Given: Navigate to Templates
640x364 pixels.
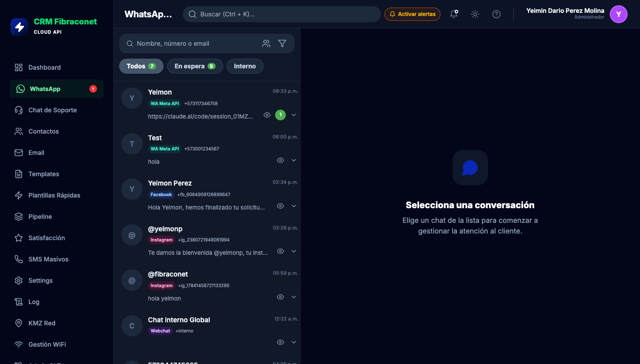Looking at the screenshot, I should coord(56,174).
